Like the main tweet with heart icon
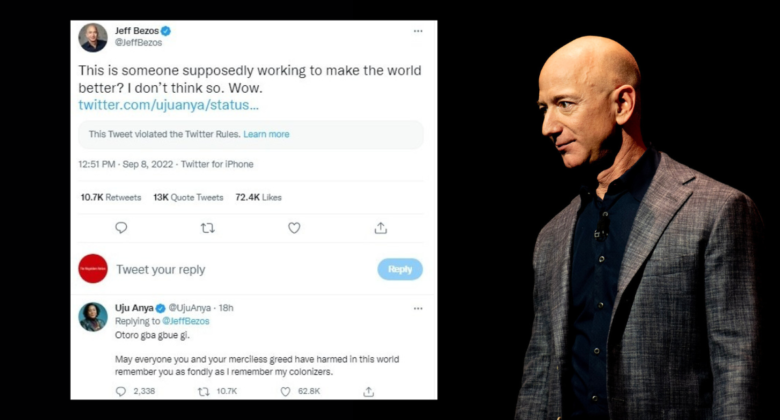780x420 pixels. [294, 228]
